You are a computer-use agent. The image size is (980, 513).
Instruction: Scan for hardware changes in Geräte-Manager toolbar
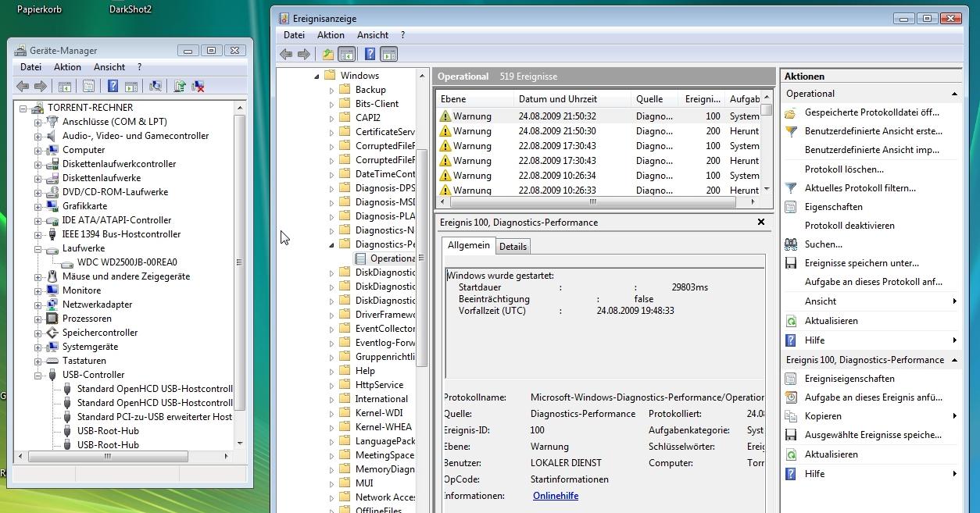point(156,87)
